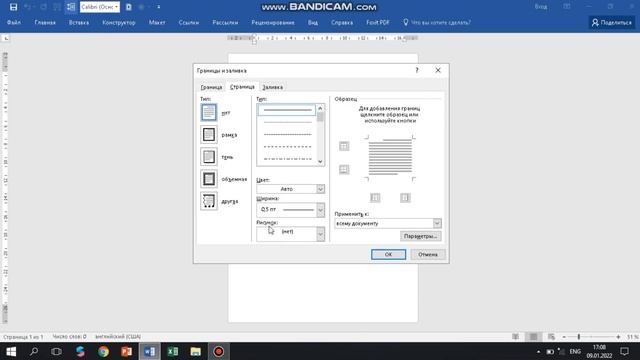Switch to the Главная ribbon tab
This screenshot has width=640, height=360.
coord(45,22)
